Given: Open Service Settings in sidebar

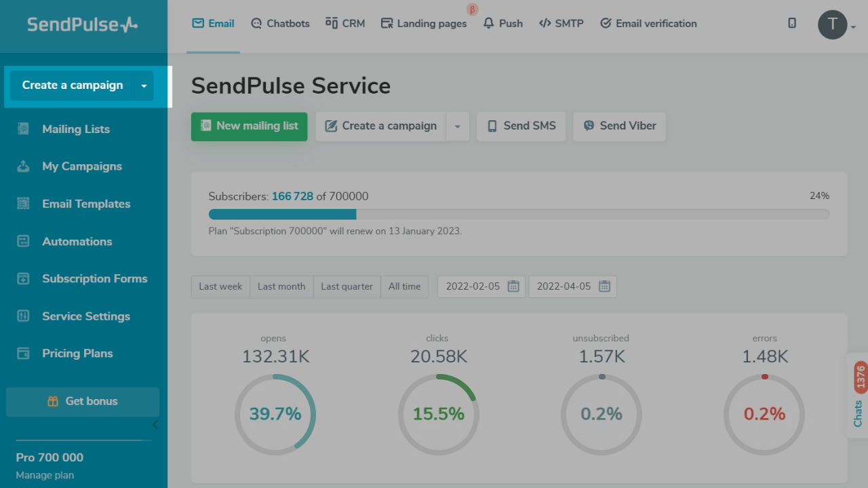Looking at the screenshot, I should point(86,316).
